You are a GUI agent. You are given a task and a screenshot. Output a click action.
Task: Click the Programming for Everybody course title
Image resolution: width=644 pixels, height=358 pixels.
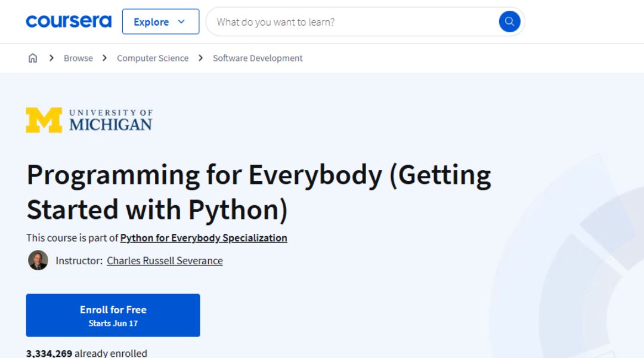258,192
